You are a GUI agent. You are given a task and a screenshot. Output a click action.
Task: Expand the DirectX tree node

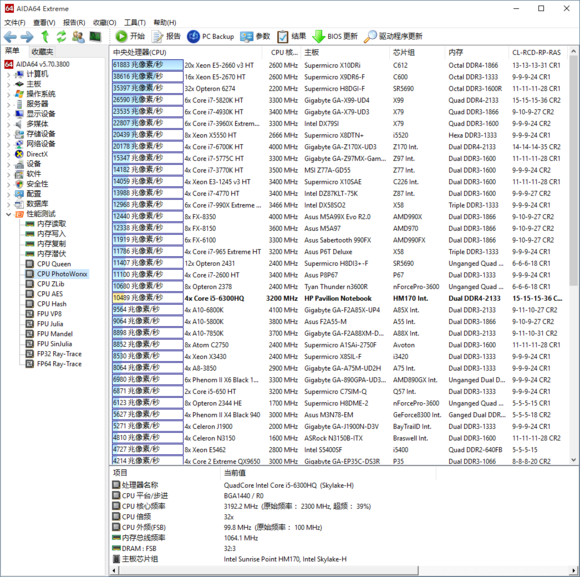click(9, 154)
